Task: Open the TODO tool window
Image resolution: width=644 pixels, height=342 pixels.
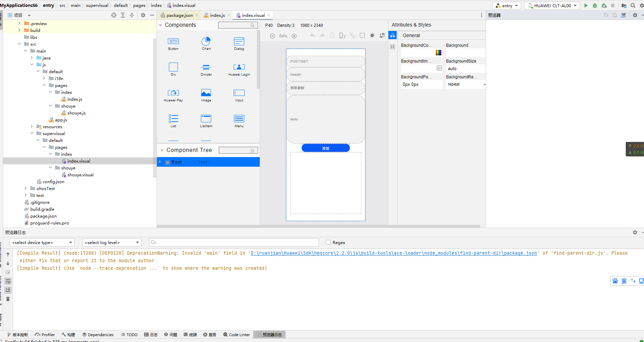Action: click(x=129, y=334)
